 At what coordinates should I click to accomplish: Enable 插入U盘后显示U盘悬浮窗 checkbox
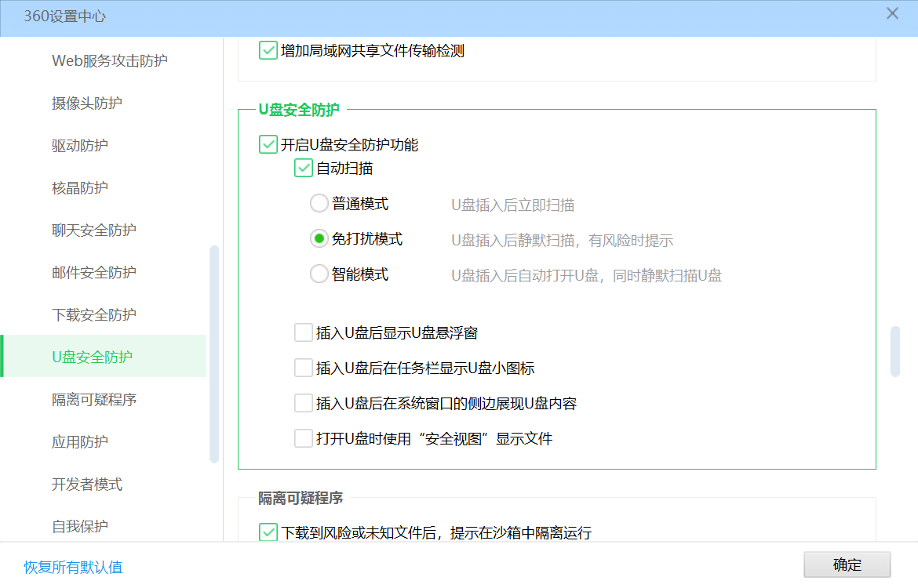(304, 333)
